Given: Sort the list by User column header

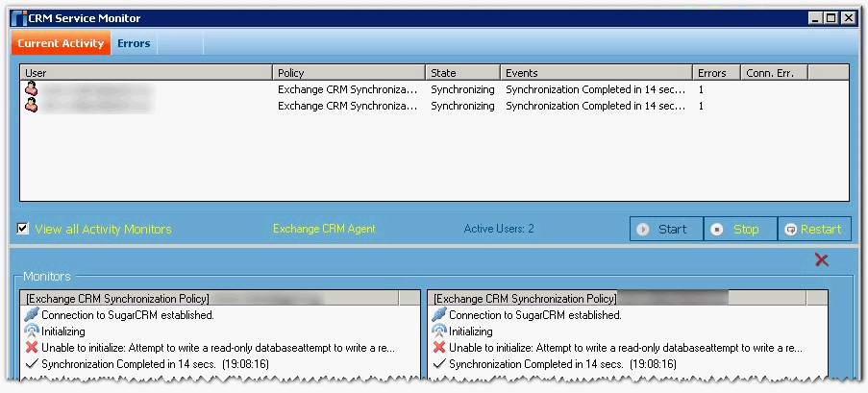Looking at the screenshot, I should tap(146, 73).
